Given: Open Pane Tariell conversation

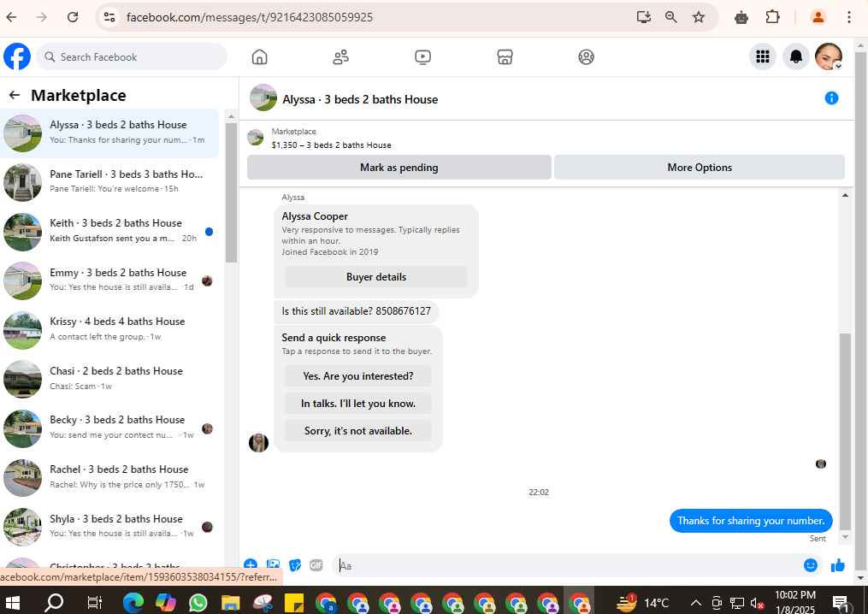Looking at the screenshot, I should pyautogui.click(x=109, y=182).
